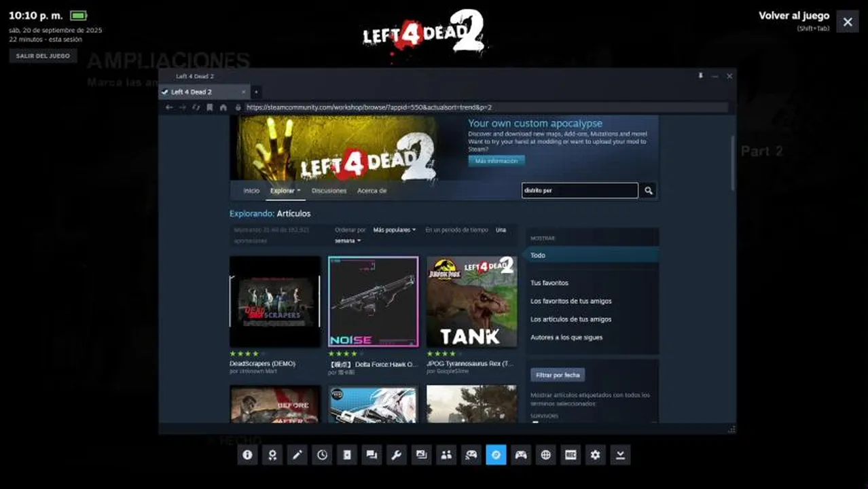The image size is (868, 489).
Task: Open the controller settings gamepad icon
Action: click(521, 455)
